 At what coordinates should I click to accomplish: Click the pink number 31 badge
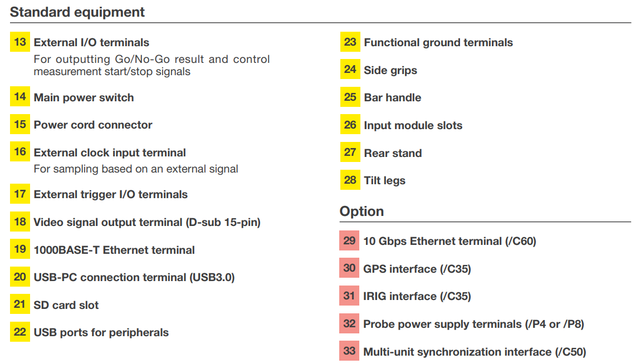(x=349, y=296)
